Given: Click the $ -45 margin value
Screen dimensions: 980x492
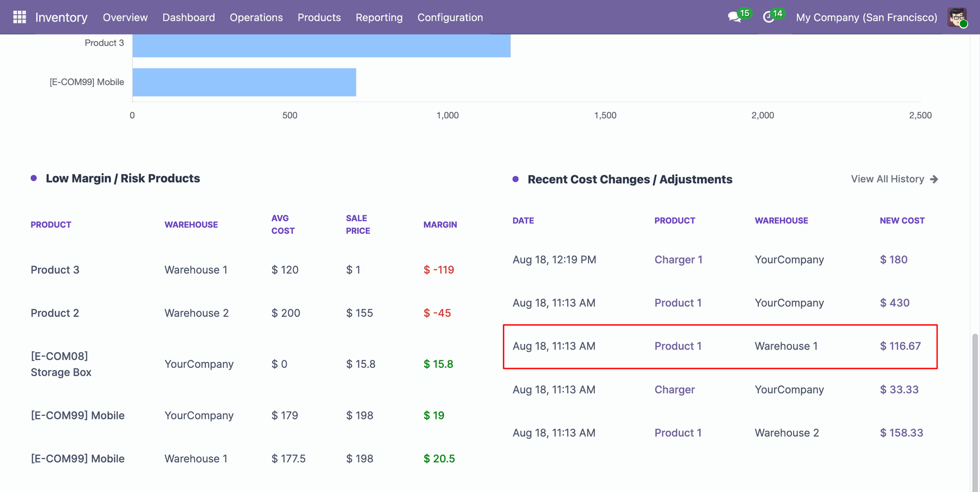Looking at the screenshot, I should pyautogui.click(x=437, y=313).
